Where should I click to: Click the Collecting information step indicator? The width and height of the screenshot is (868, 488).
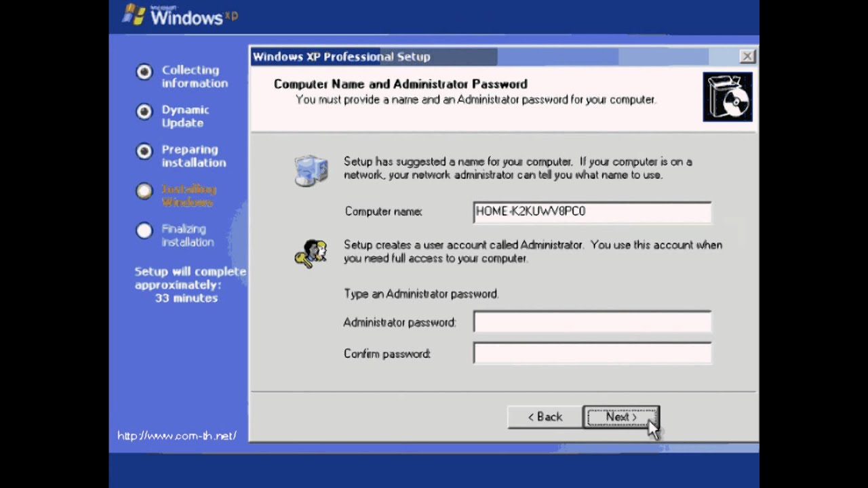pos(144,72)
